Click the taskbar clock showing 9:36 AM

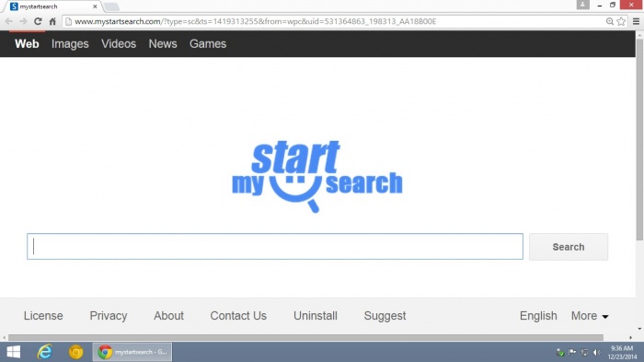point(622,352)
